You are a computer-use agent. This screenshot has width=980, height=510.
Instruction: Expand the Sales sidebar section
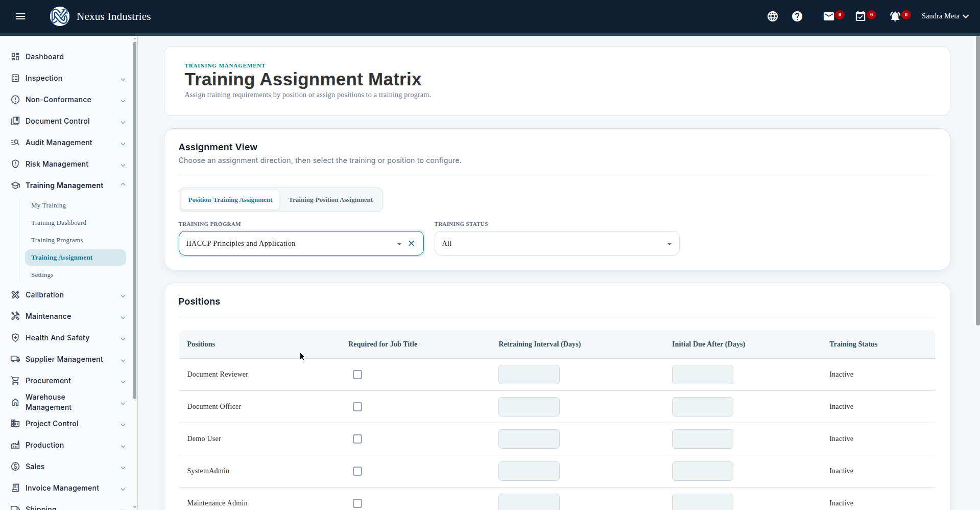123,468
